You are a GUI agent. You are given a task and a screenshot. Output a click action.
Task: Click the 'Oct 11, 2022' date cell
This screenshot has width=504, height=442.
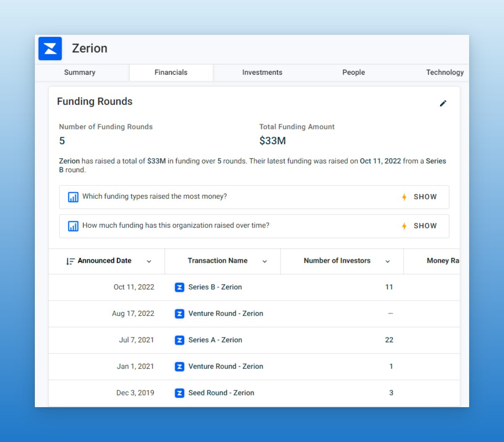click(134, 287)
